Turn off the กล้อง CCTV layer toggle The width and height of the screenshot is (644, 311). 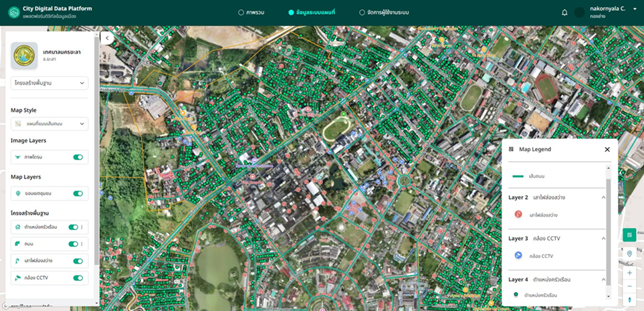[78, 278]
